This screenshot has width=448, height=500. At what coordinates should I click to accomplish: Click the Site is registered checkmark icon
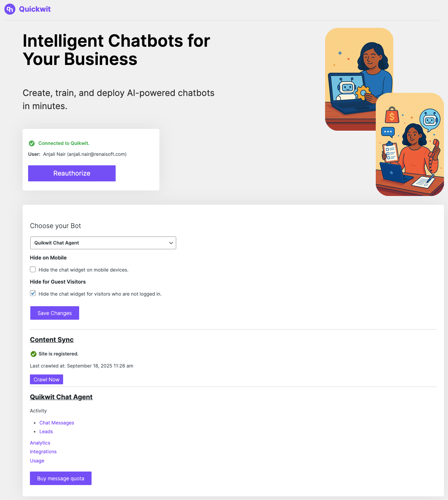(x=34, y=354)
